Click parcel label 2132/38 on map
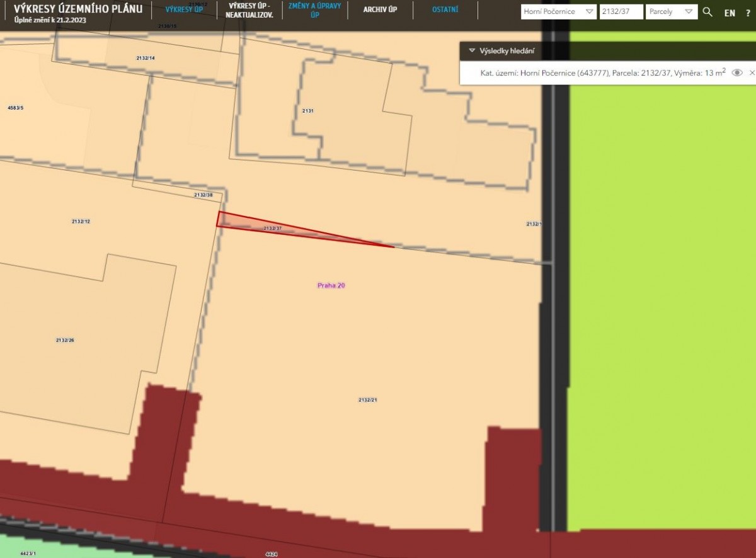756x558 pixels. tap(203, 195)
